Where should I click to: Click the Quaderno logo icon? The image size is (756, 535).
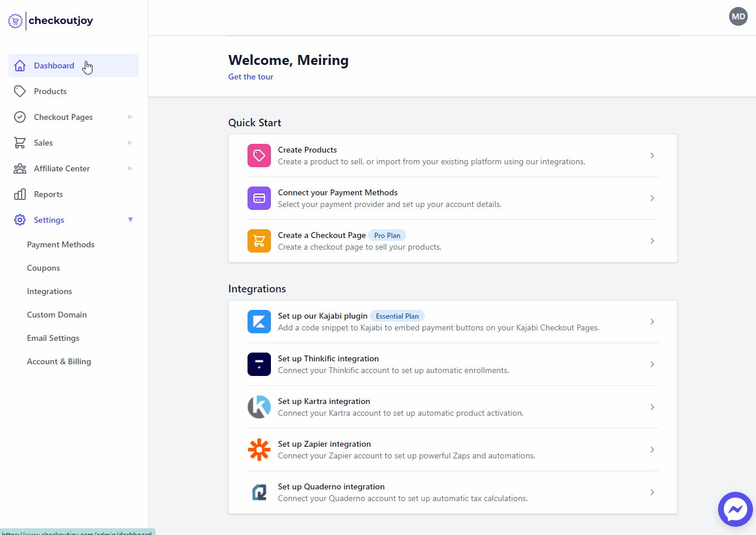[259, 492]
